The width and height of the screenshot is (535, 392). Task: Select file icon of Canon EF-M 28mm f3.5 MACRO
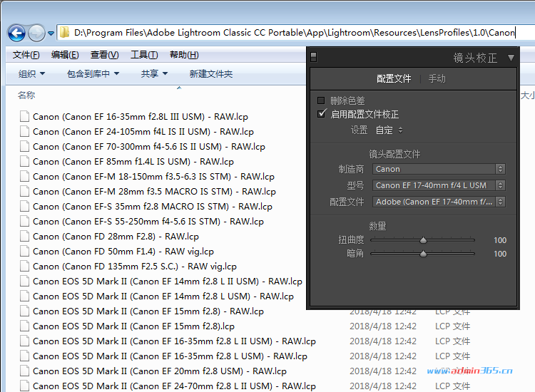pyautogui.click(x=24, y=191)
